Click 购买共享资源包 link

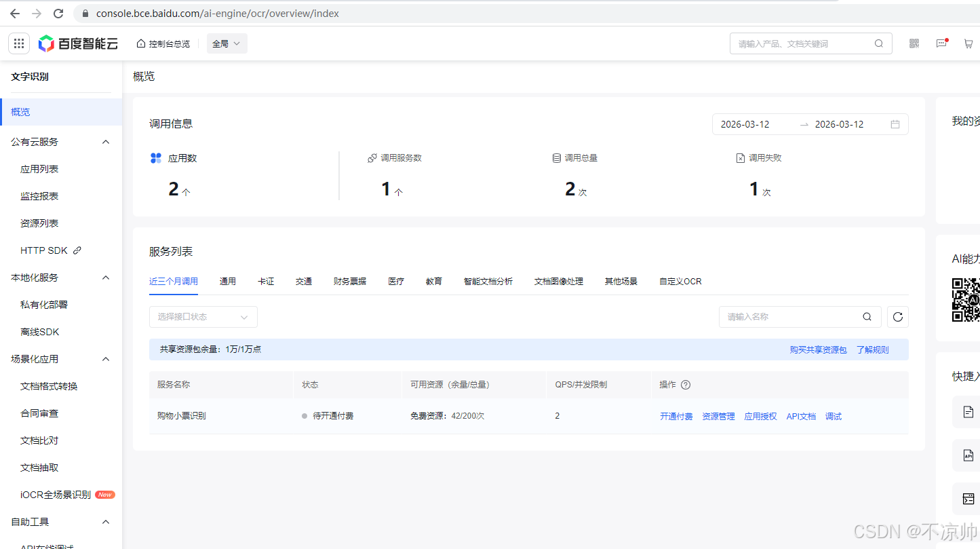pos(818,350)
